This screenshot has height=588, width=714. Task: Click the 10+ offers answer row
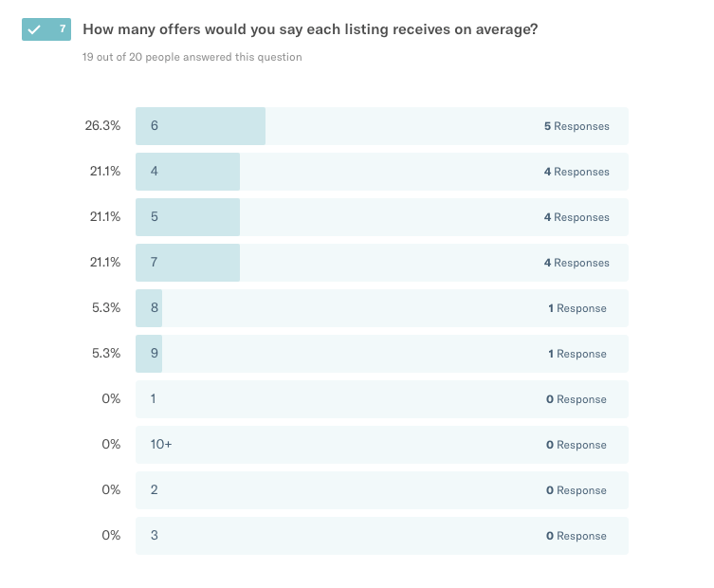point(381,445)
